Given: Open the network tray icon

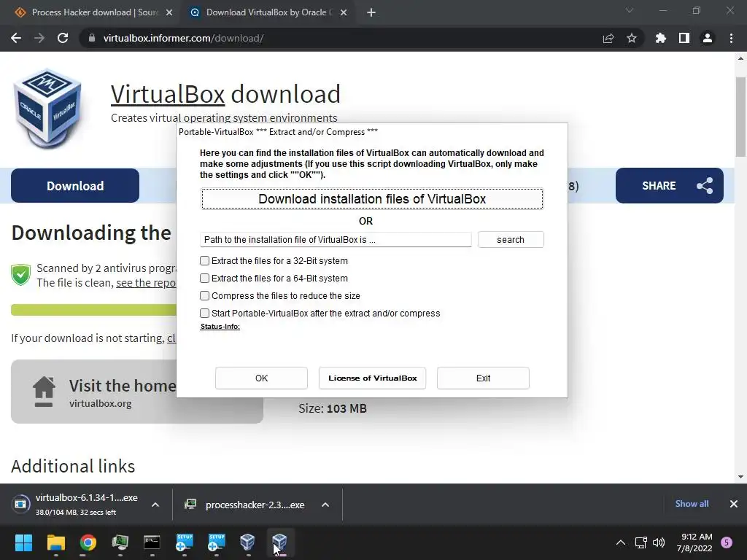Looking at the screenshot, I should pyautogui.click(x=640, y=542).
